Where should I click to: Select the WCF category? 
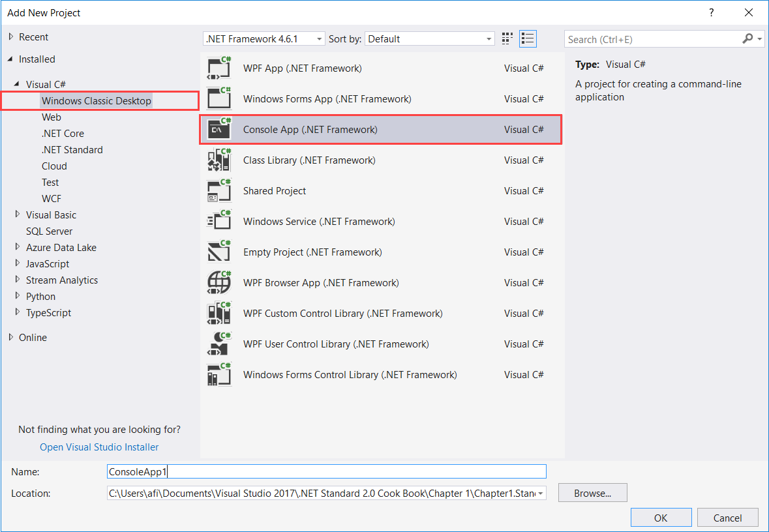52,199
